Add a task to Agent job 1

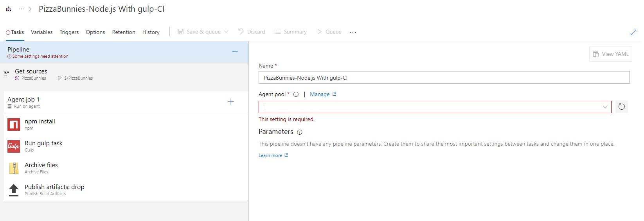231,102
